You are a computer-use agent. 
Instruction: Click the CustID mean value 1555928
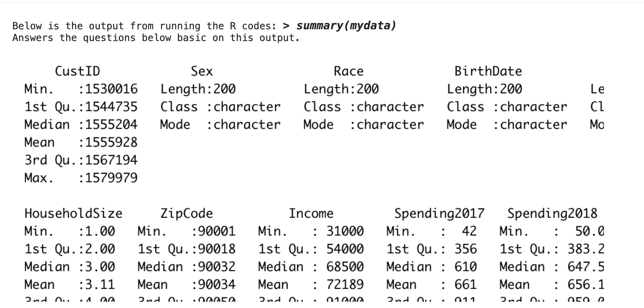click(111, 142)
